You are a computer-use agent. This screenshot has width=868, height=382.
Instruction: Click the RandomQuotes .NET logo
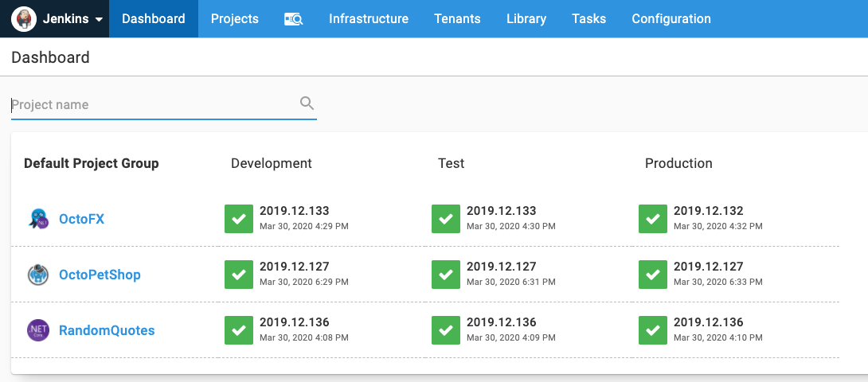click(x=38, y=330)
